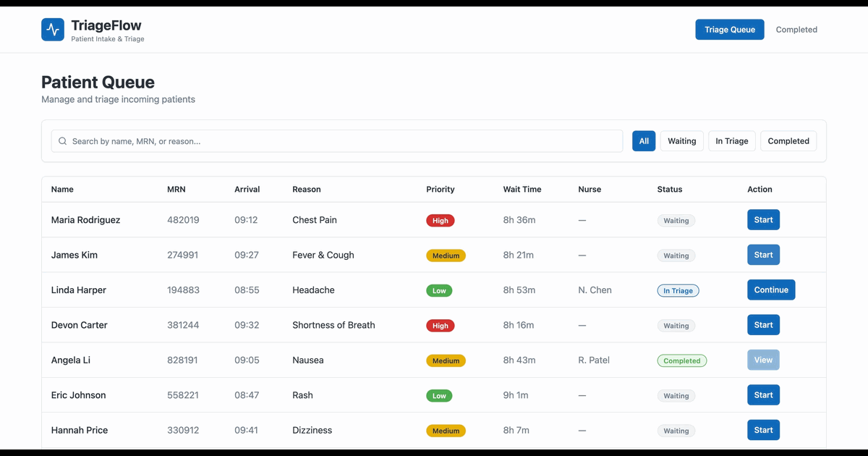Start triage for Maria Rodriguez
Image resolution: width=868 pixels, height=456 pixels.
tap(763, 220)
